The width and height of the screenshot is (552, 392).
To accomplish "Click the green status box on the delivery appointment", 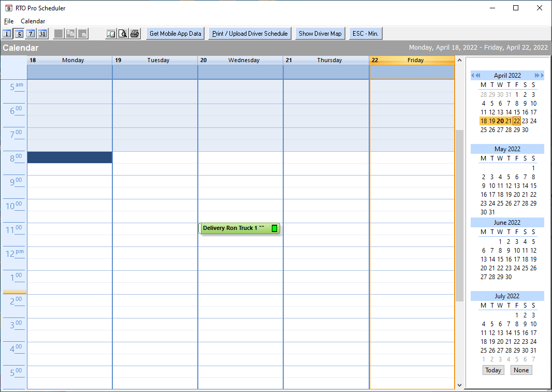I will (274, 228).
